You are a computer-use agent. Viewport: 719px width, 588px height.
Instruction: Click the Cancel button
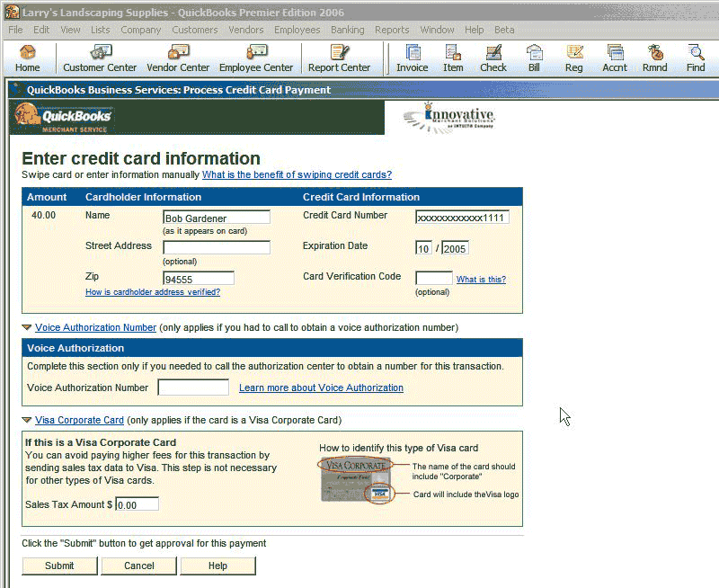point(139,566)
